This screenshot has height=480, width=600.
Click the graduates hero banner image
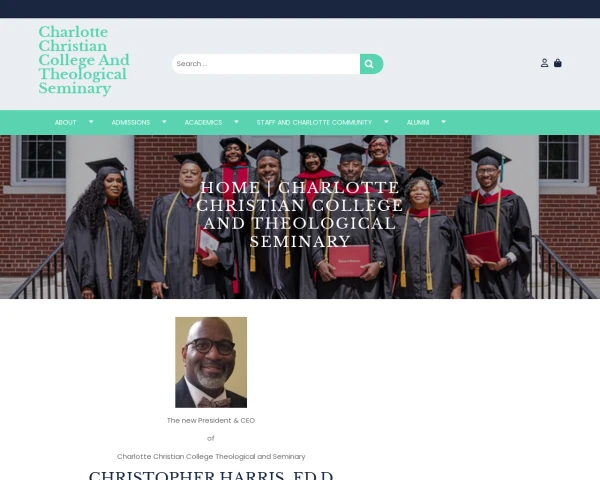click(300, 217)
